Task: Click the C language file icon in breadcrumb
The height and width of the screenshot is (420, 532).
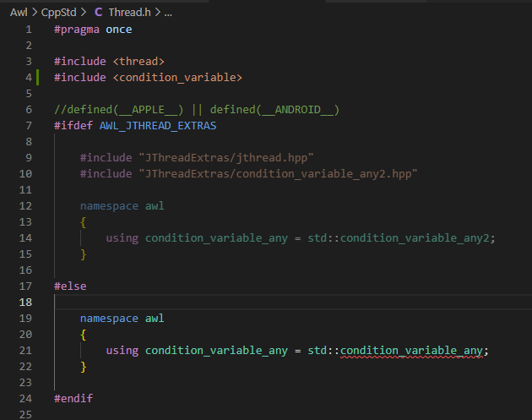Action: point(98,13)
